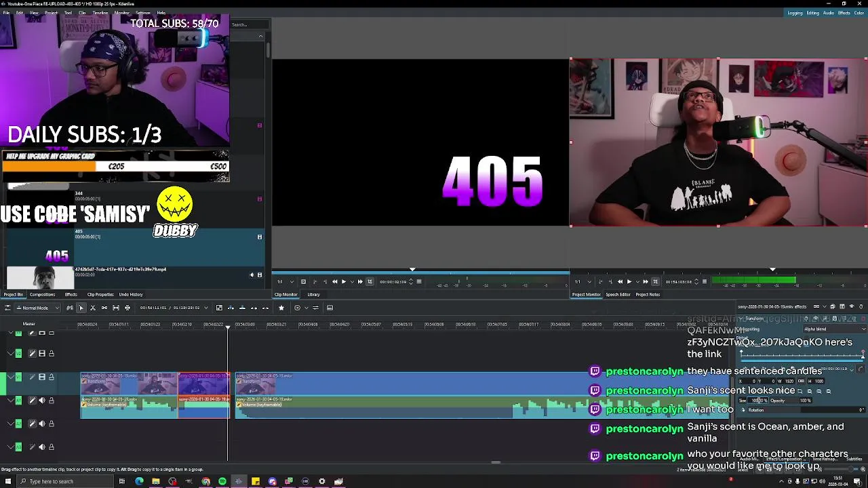This screenshot has width=868, height=488.
Task: Switch to the Effects tab
Action: (71, 294)
